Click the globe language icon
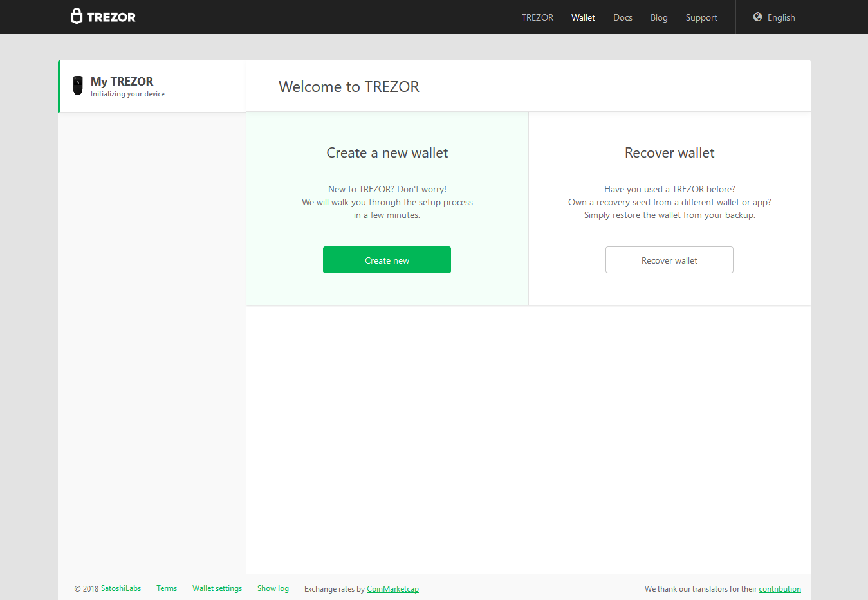Viewport: 868px width, 600px height. [x=757, y=17]
